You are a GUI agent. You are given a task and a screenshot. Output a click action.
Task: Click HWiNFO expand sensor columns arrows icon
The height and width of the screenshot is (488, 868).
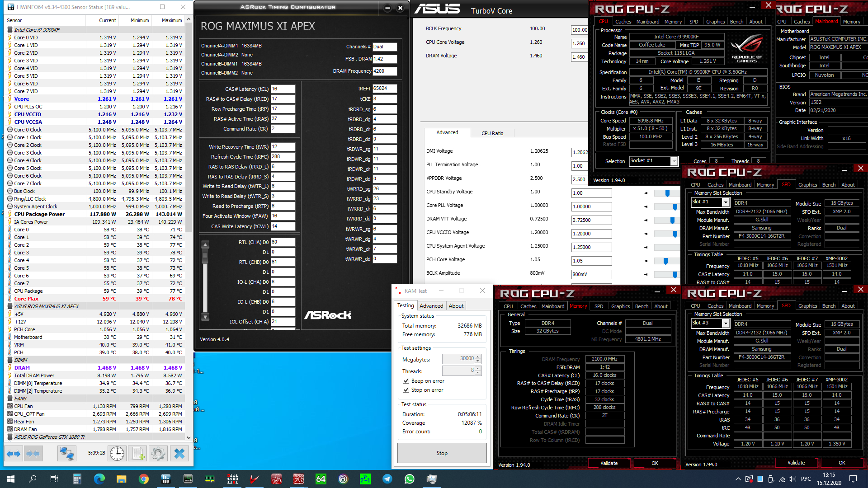[x=14, y=453]
